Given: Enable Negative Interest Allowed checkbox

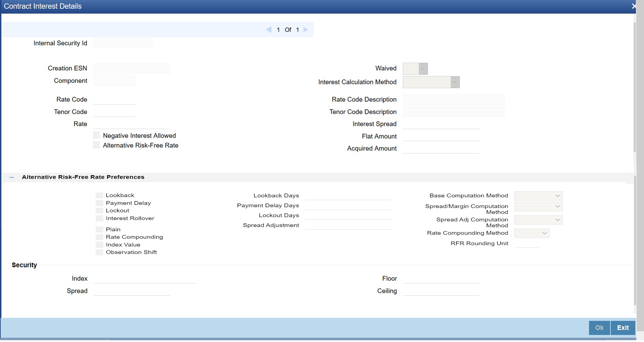Looking at the screenshot, I should pos(96,135).
